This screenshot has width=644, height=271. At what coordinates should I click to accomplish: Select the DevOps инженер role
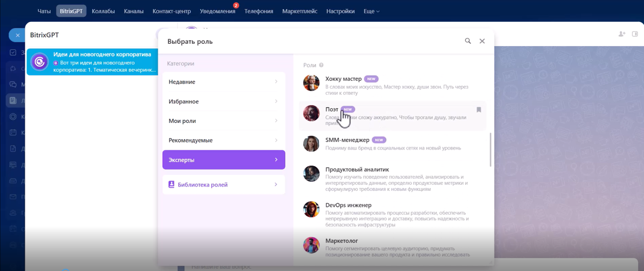pos(349,205)
